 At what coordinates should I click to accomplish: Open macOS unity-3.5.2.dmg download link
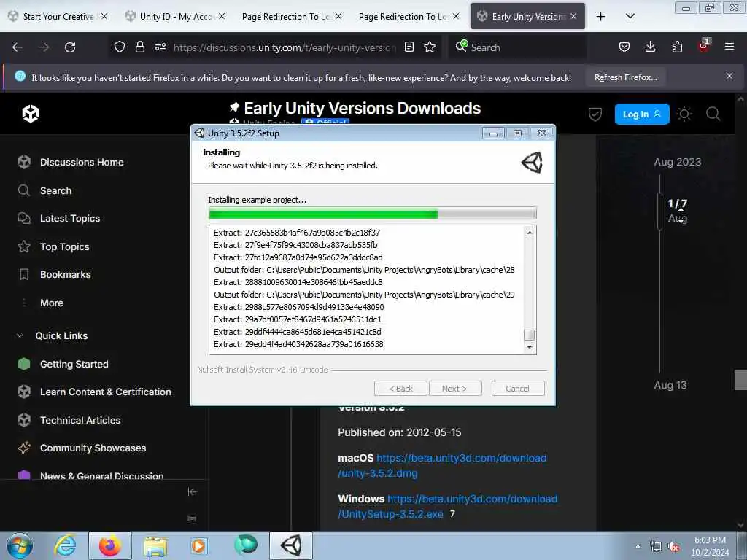(x=442, y=466)
